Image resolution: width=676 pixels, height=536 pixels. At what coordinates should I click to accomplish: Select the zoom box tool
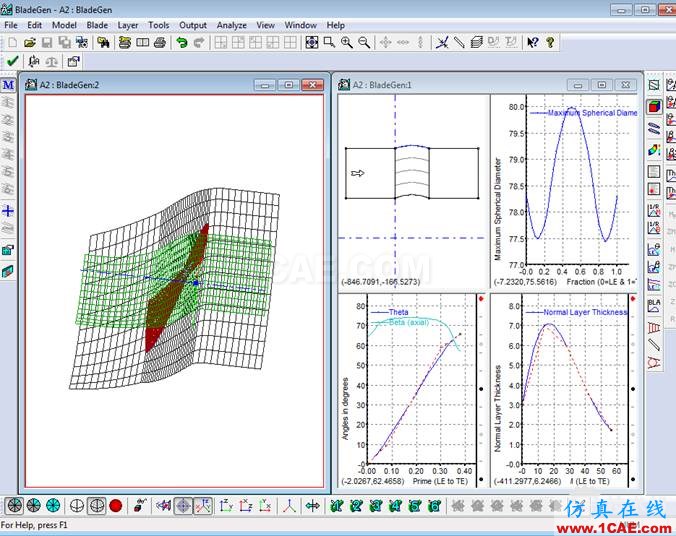click(x=329, y=42)
